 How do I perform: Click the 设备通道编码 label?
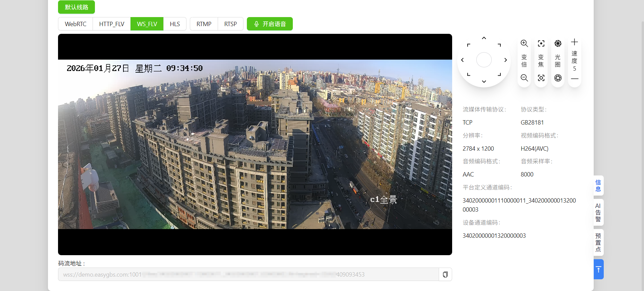click(481, 223)
